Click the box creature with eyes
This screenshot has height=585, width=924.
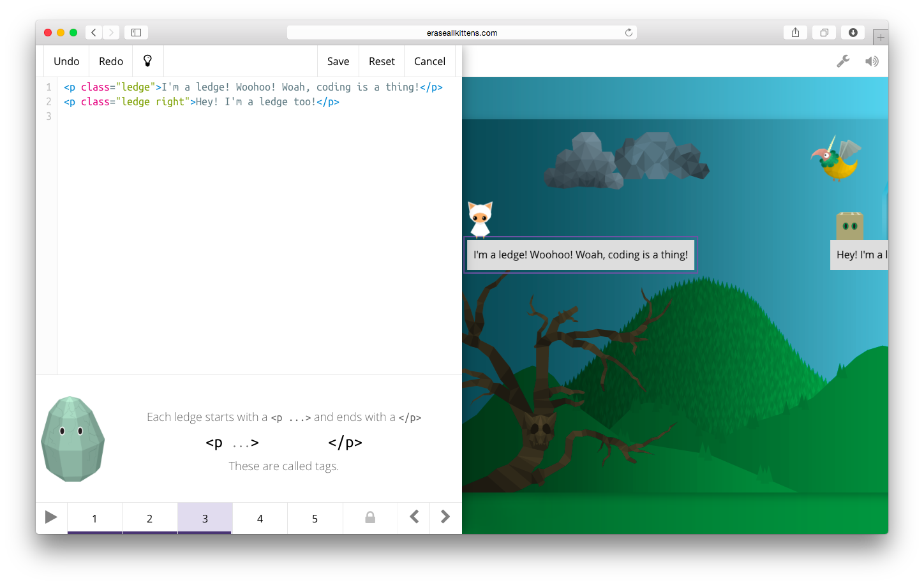[x=849, y=226]
